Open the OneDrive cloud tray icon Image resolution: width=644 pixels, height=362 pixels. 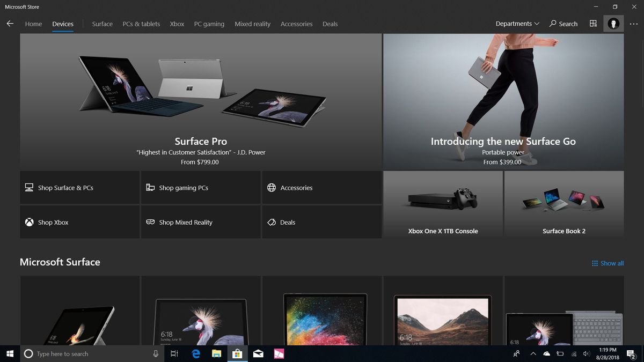546,353
